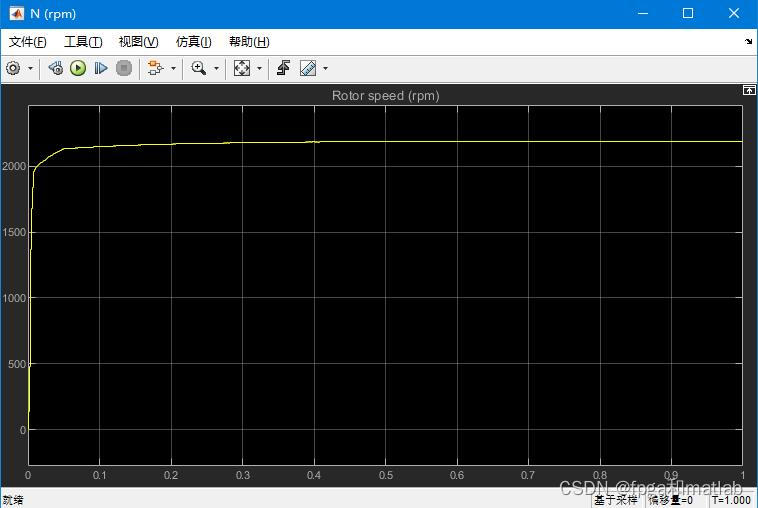Click the Rotor speed (rpm) plot title
The height and width of the screenshot is (508, 758).
point(385,96)
